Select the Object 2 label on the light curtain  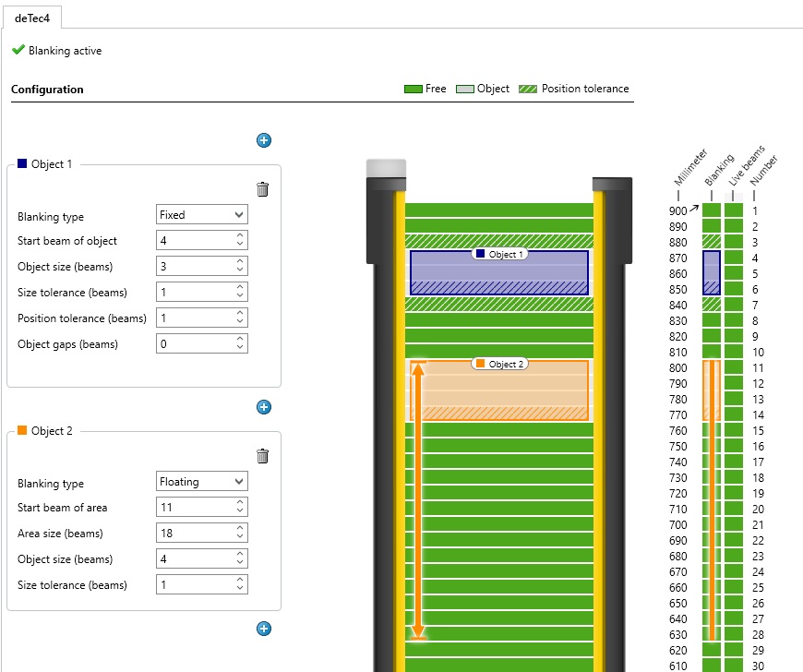pyautogui.click(x=500, y=364)
